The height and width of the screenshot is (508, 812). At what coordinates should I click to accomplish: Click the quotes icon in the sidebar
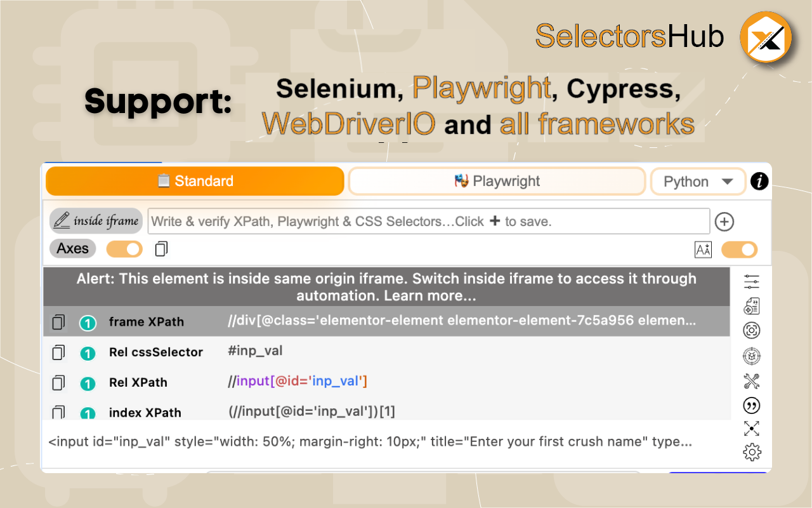coord(751,405)
